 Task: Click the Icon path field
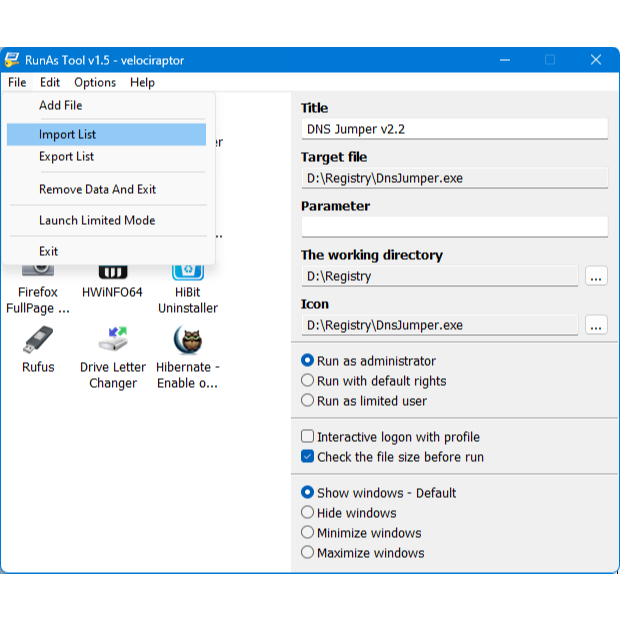[440, 325]
